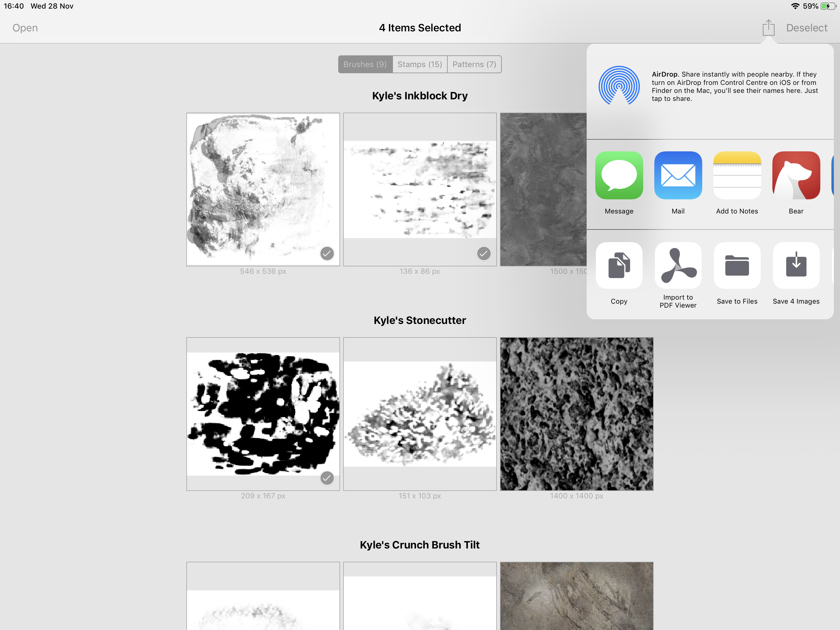Choose Add to Notes icon
The height and width of the screenshot is (630, 840).
point(737,176)
